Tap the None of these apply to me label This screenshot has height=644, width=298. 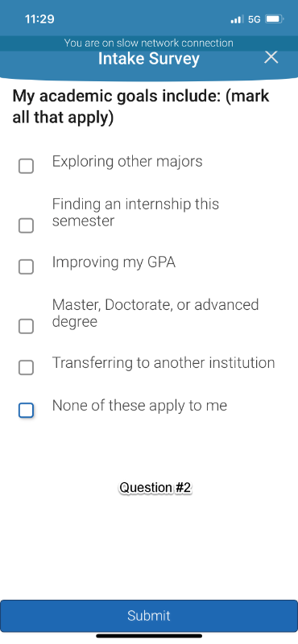pyautogui.click(x=139, y=406)
